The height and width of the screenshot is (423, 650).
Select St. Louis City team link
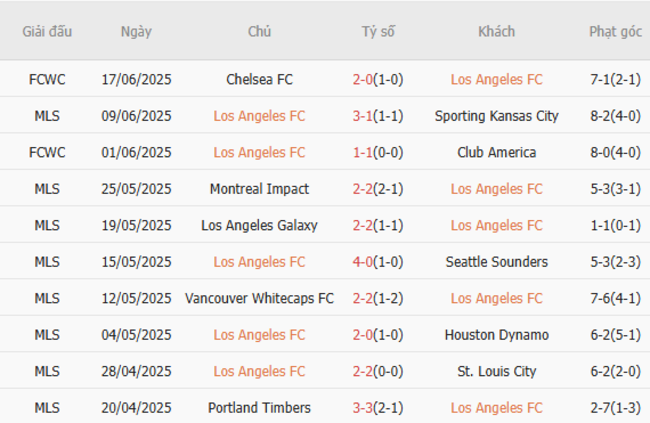[x=496, y=371]
